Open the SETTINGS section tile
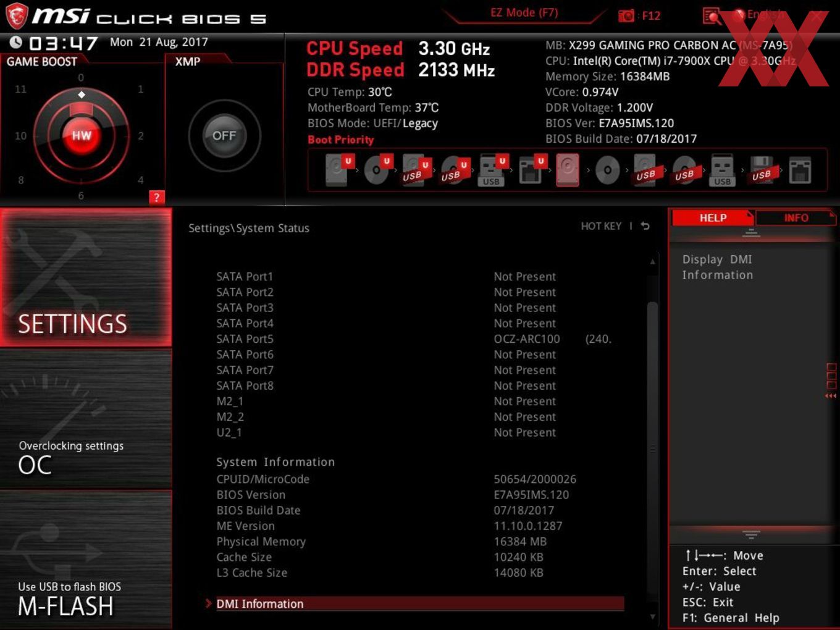Image resolution: width=840 pixels, height=630 pixels. pos(86,277)
